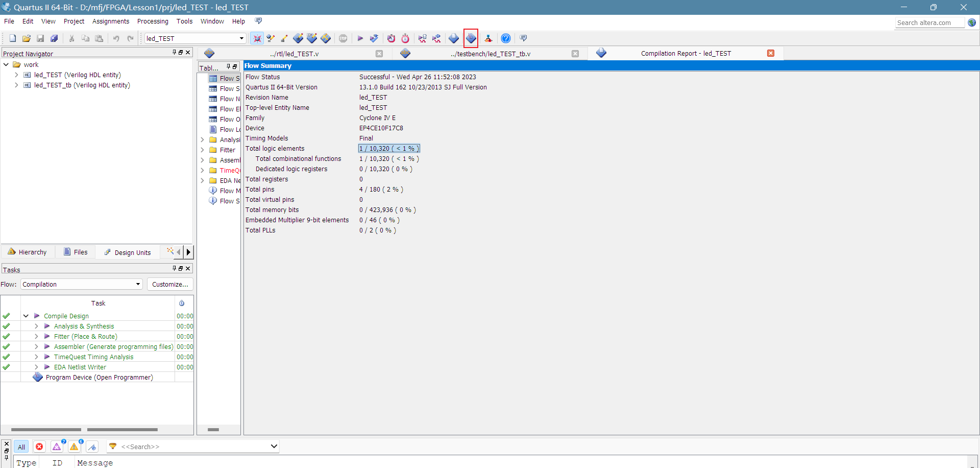The image size is (980, 468).
Task: Click the Stop Processing icon
Action: [x=343, y=38]
